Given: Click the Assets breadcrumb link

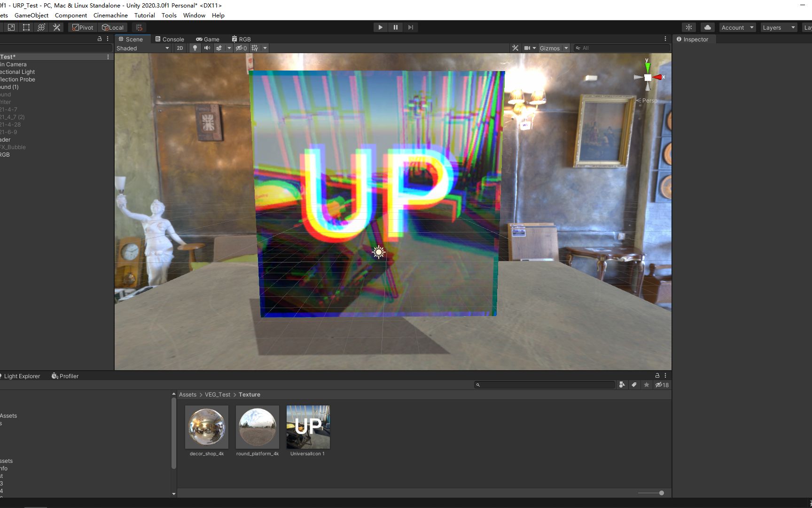Looking at the screenshot, I should tap(187, 394).
